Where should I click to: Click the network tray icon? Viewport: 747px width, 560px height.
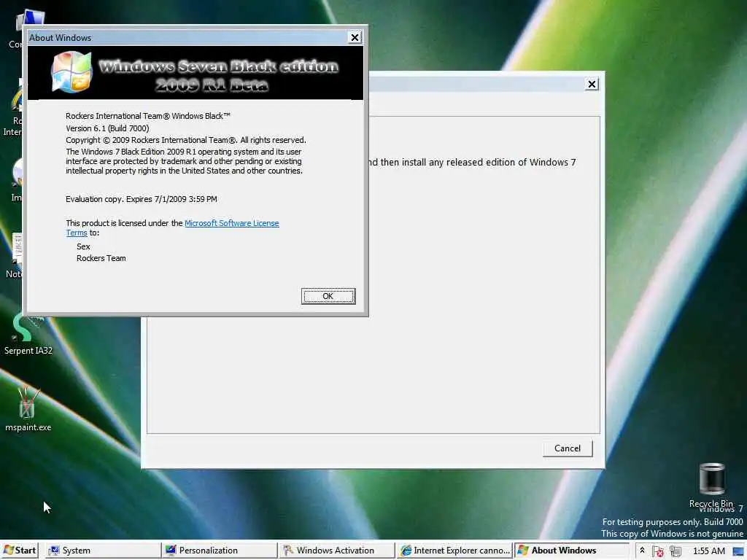tap(676, 551)
